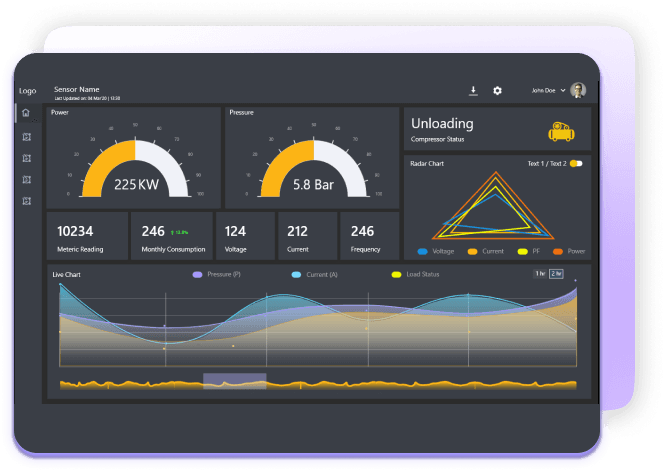
Task: Toggle Pressure (P) series in live chart
Action: 216,275
